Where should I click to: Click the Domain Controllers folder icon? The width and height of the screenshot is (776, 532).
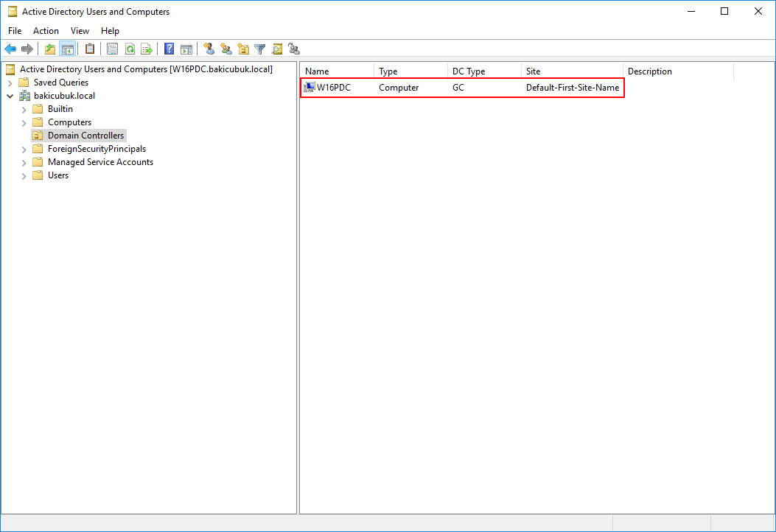pos(38,136)
